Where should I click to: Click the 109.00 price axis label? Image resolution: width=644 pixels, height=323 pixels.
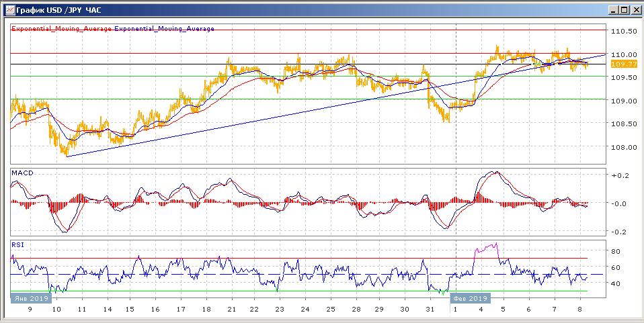[x=623, y=101]
